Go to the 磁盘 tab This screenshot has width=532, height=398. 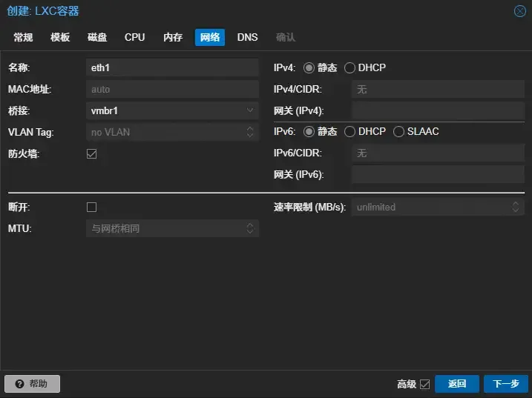point(97,37)
